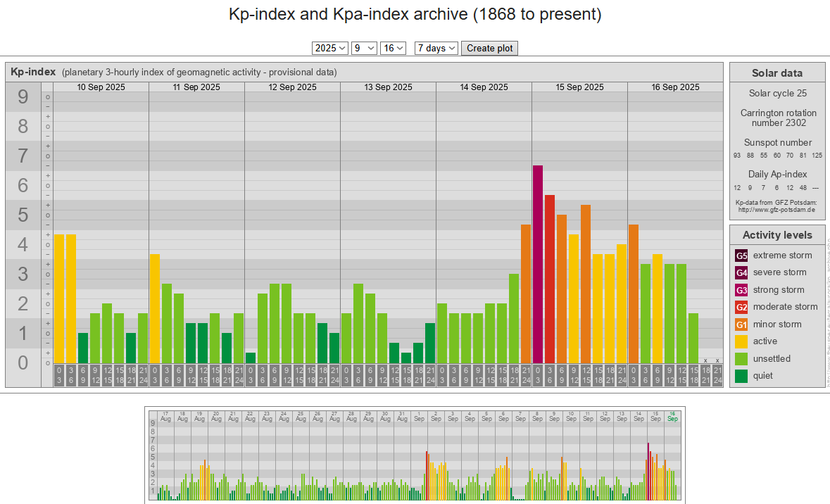Click the Kp scale label 9
The width and height of the screenshot is (830, 504).
(x=23, y=96)
